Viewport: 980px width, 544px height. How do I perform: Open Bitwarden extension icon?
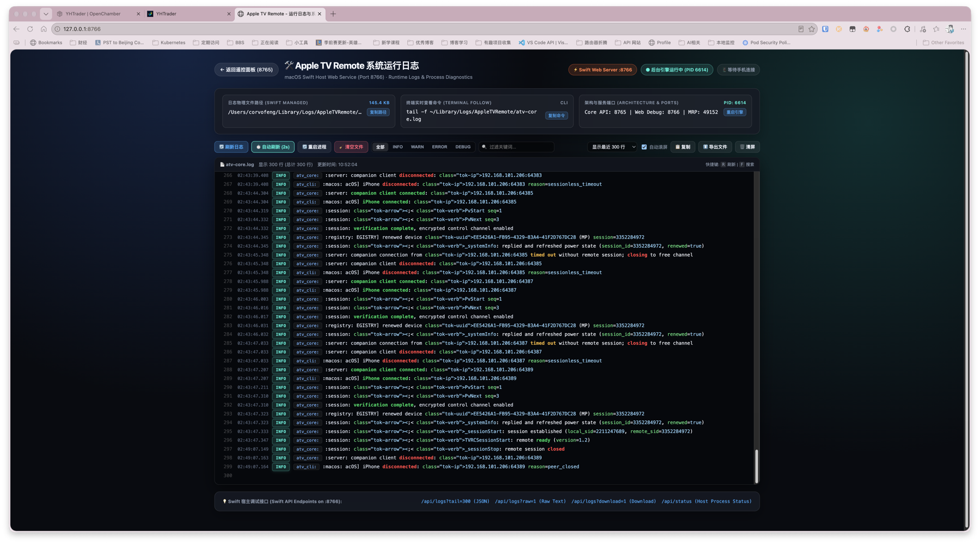[x=825, y=29]
